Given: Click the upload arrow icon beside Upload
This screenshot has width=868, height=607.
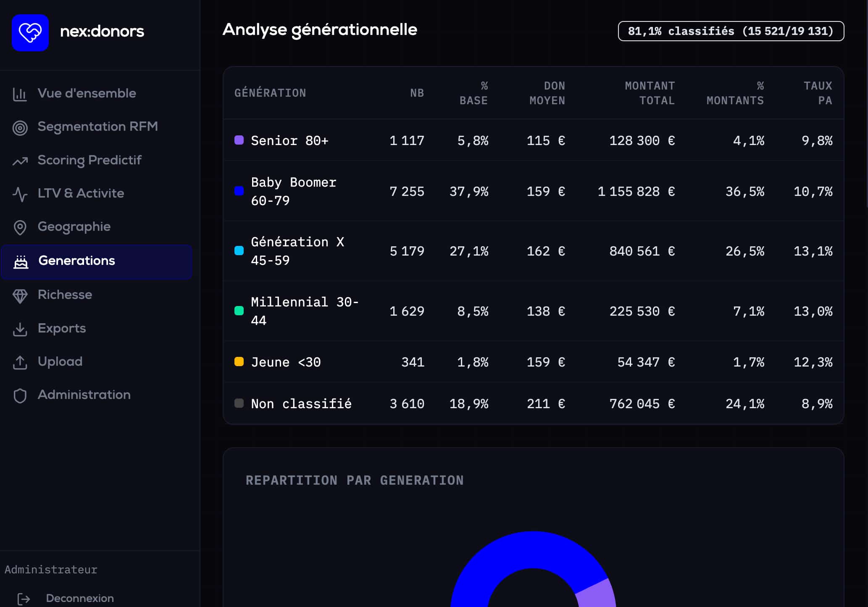Looking at the screenshot, I should click(20, 362).
